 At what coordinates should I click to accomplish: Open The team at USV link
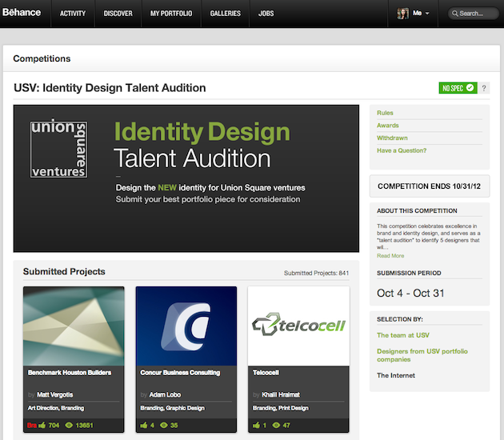[403, 335]
